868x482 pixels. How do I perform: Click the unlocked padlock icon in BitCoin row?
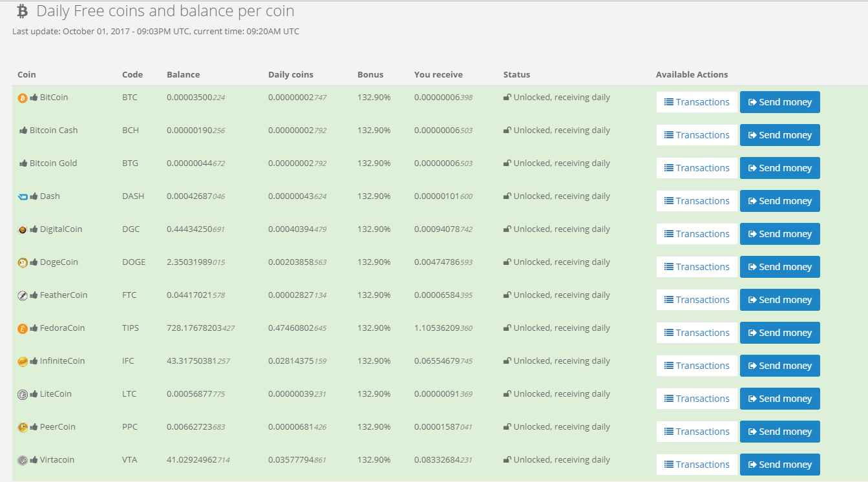point(507,98)
